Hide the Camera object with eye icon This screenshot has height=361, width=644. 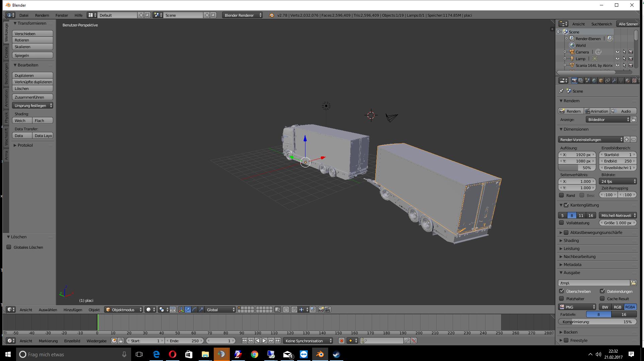tap(618, 52)
